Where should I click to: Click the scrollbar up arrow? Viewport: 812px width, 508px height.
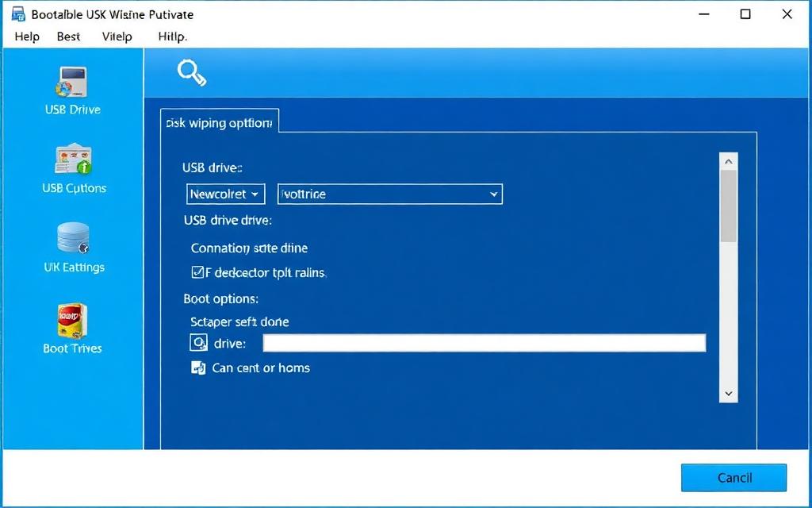coord(728,161)
